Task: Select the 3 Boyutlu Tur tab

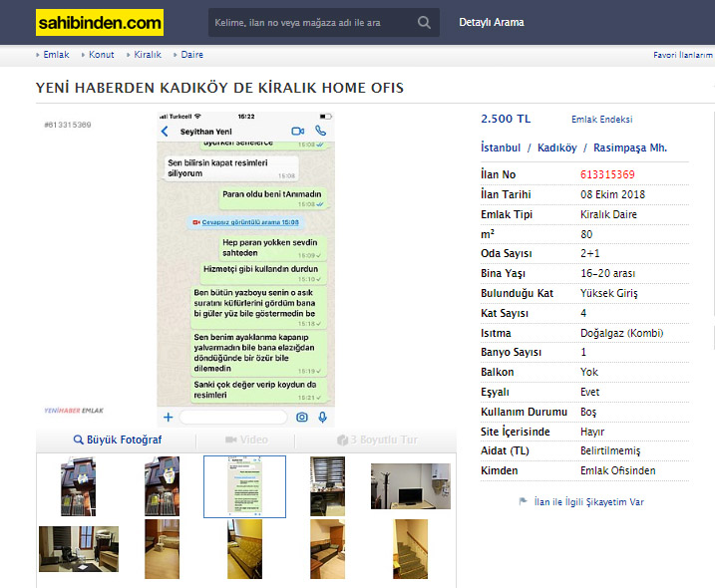Action: 377,440
